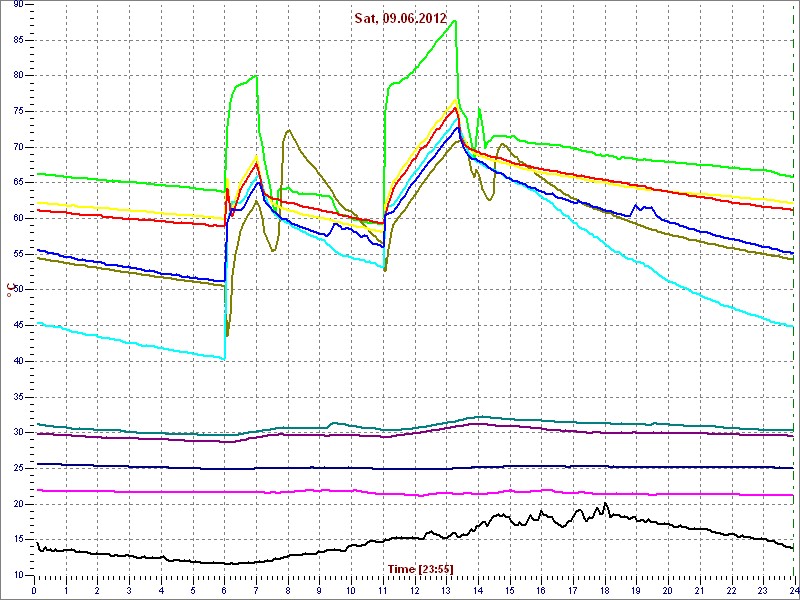Click hour 14 on the time axis

(478, 590)
